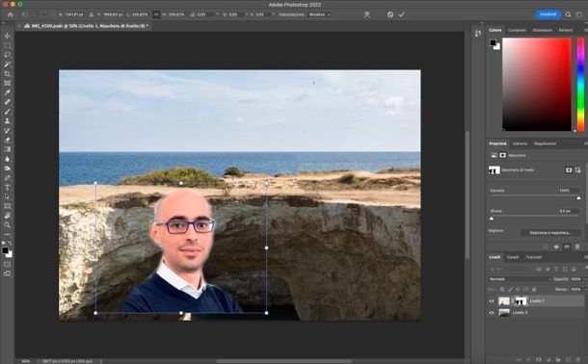588x364 pixels.
Task: Select the Livello 0 layer thumbnail
Action: [x=504, y=312]
